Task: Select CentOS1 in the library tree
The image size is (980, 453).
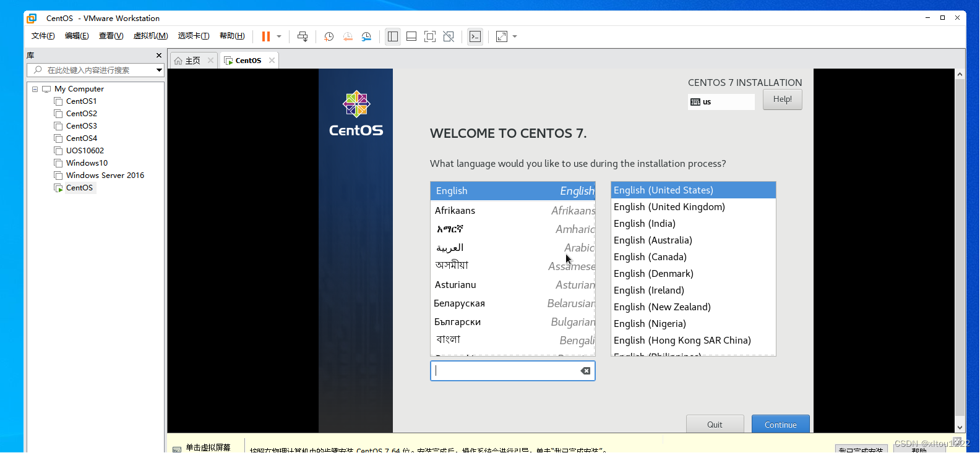Action: coord(82,101)
